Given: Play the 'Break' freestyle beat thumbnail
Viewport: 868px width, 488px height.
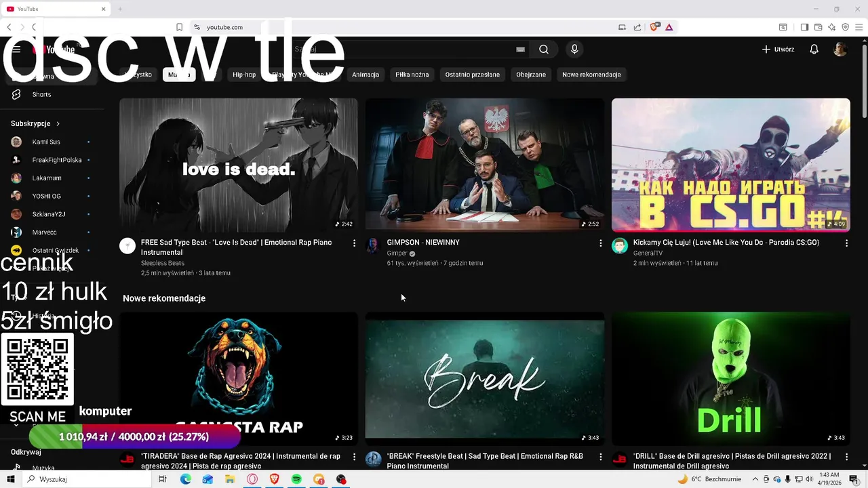Looking at the screenshot, I should (485, 378).
